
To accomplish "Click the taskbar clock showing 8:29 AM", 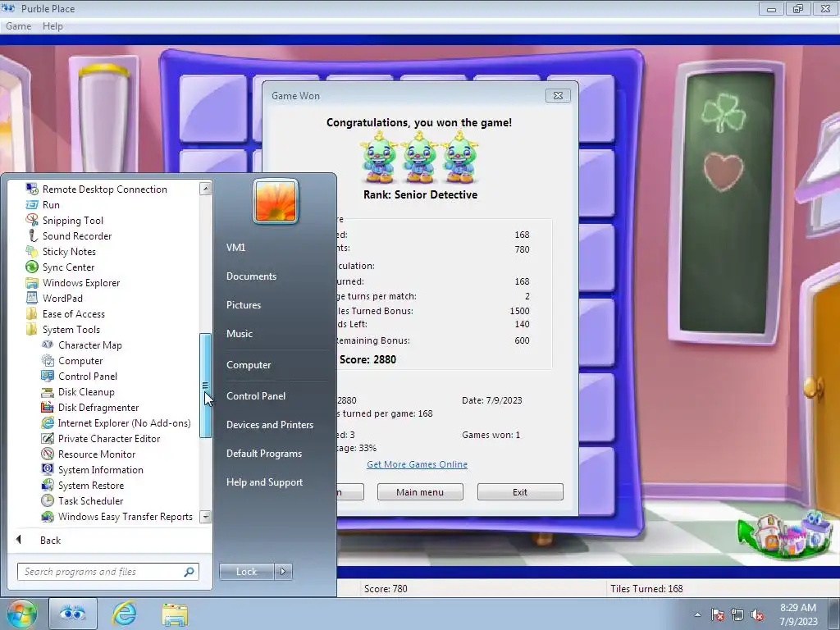I will tap(798, 614).
